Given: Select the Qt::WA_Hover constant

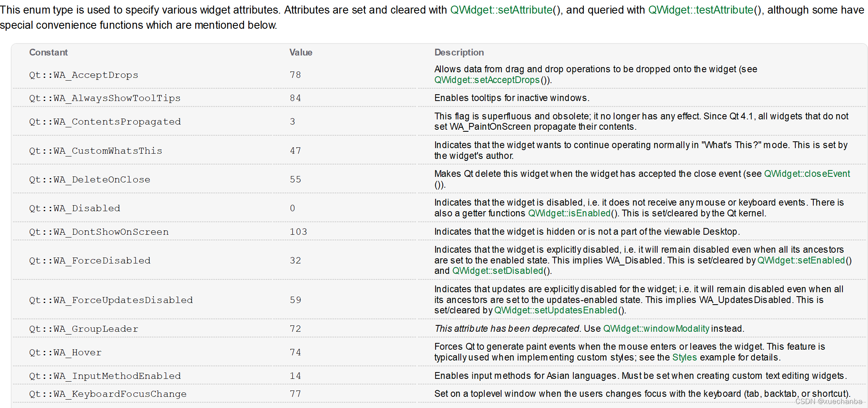Looking at the screenshot, I should pyautogui.click(x=65, y=353).
